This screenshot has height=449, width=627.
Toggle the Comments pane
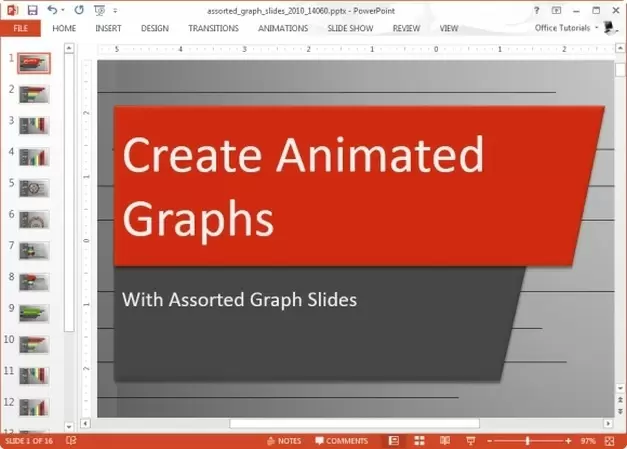tap(340, 441)
